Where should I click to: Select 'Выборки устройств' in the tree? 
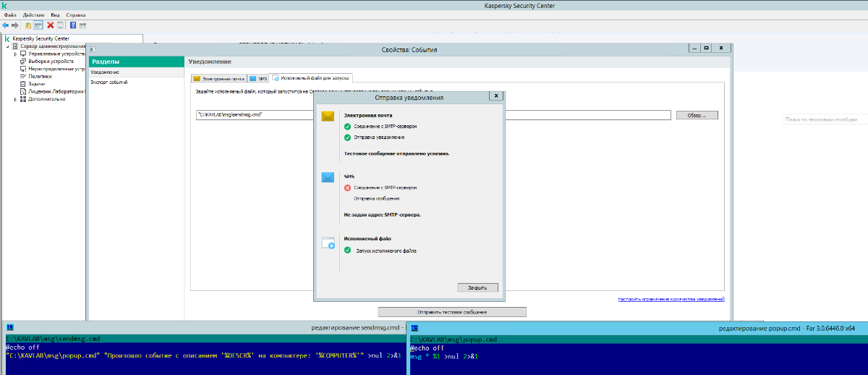click(x=51, y=62)
